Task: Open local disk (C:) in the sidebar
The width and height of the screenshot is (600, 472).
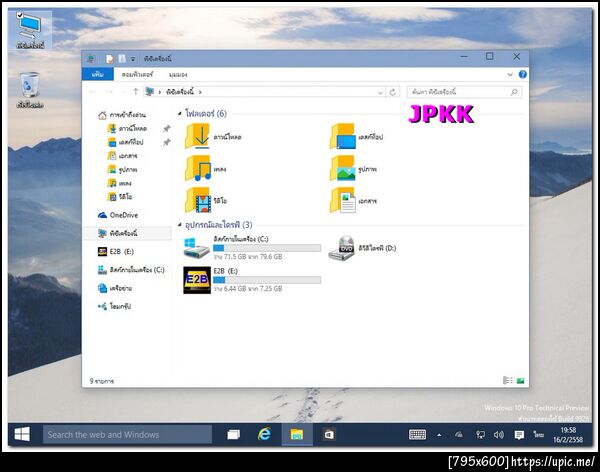Action: (131, 270)
